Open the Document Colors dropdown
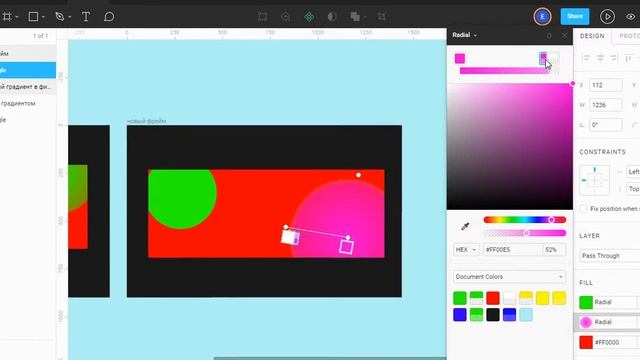 coord(509,277)
